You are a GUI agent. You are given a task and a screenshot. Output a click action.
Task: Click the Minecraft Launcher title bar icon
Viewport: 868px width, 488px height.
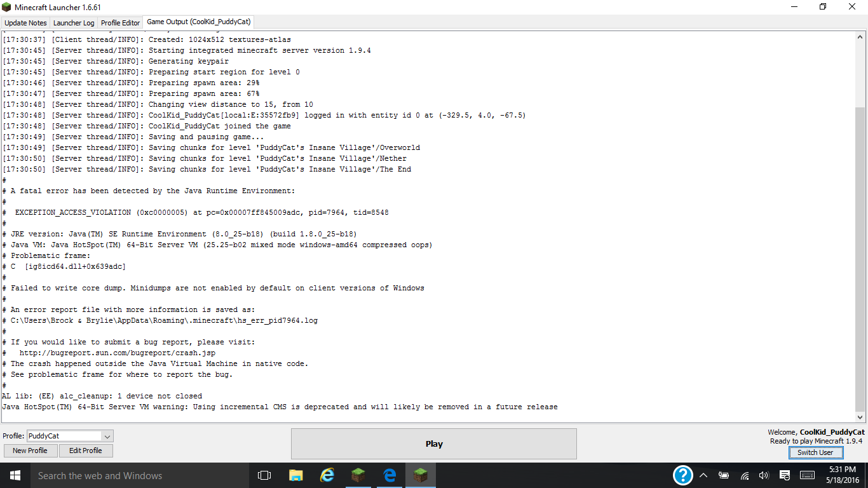pyautogui.click(x=6, y=7)
